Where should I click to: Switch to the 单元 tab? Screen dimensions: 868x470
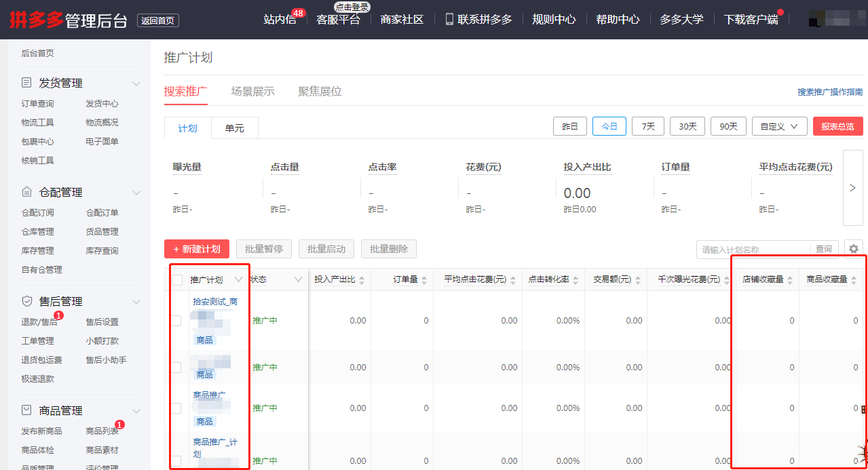click(x=234, y=127)
